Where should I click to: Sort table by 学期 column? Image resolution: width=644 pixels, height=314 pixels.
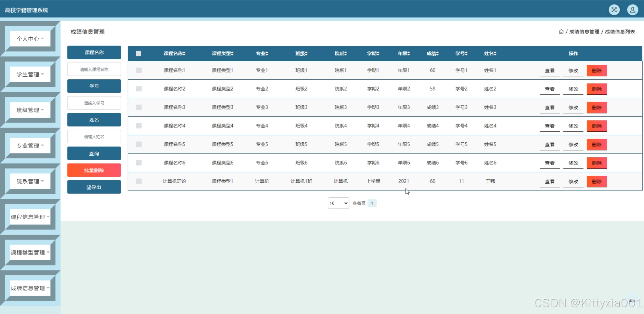pos(378,54)
